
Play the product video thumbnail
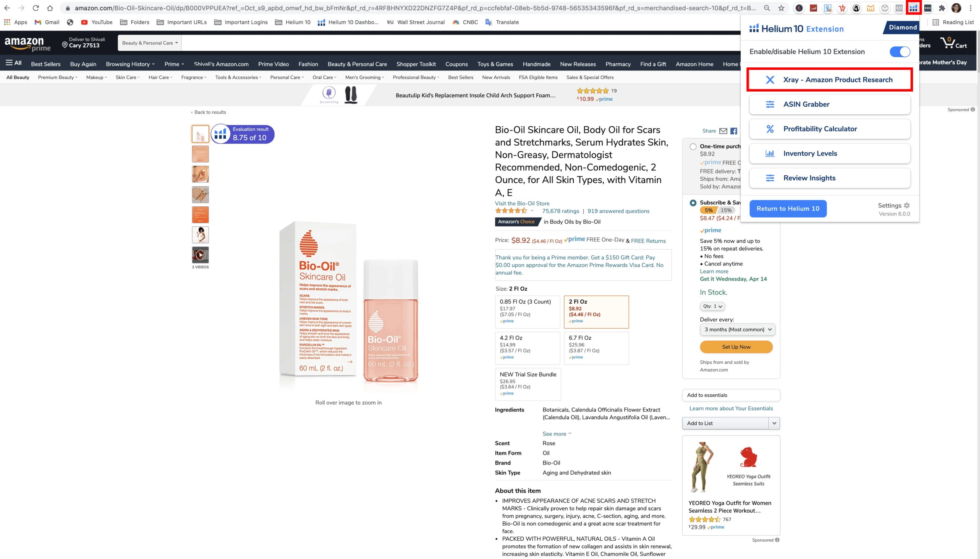click(200, 255)
